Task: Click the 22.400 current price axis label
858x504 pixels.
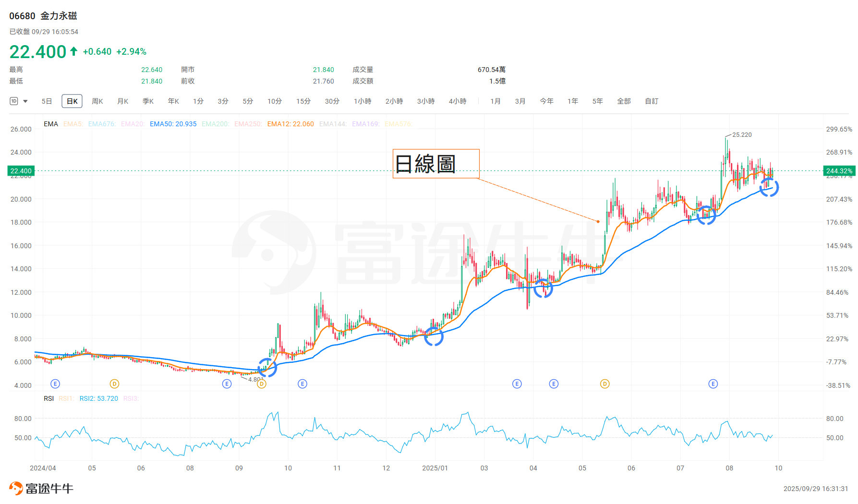Action: 20,171
